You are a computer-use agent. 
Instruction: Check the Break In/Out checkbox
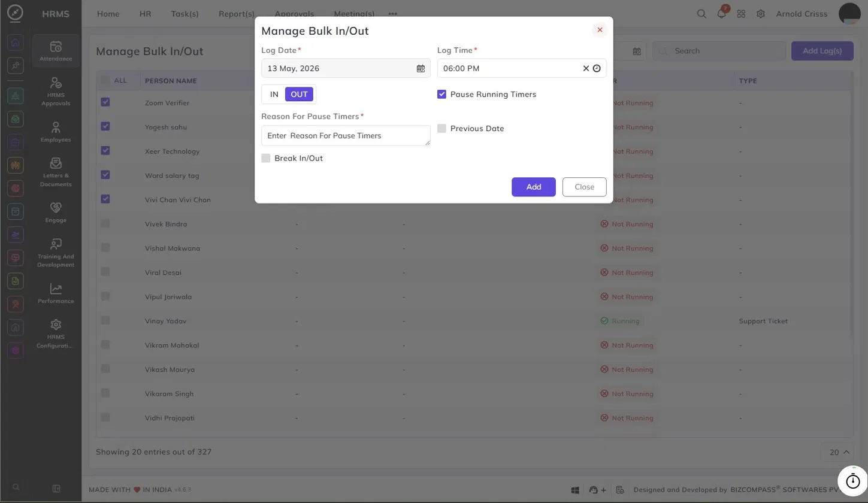(266, 158)
